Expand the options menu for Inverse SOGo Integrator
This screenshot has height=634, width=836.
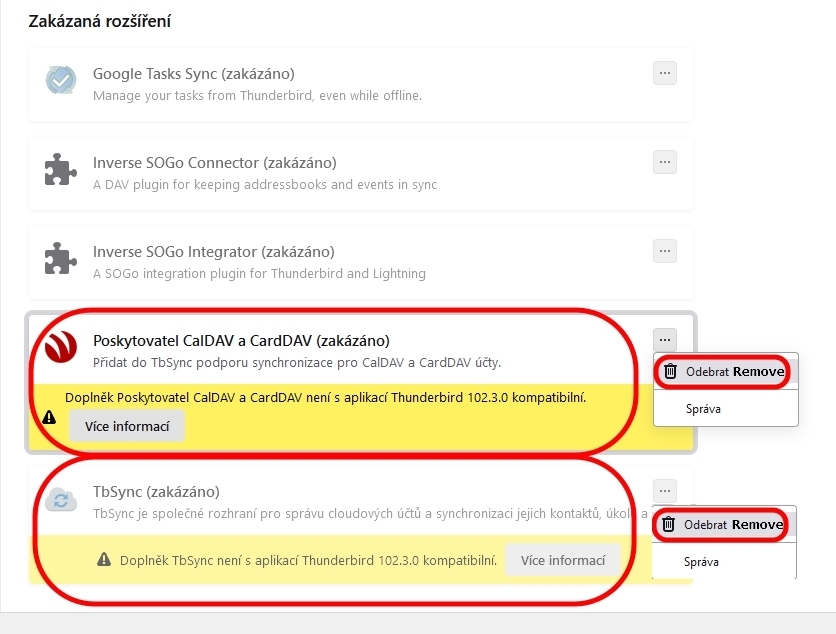[665, 251]
